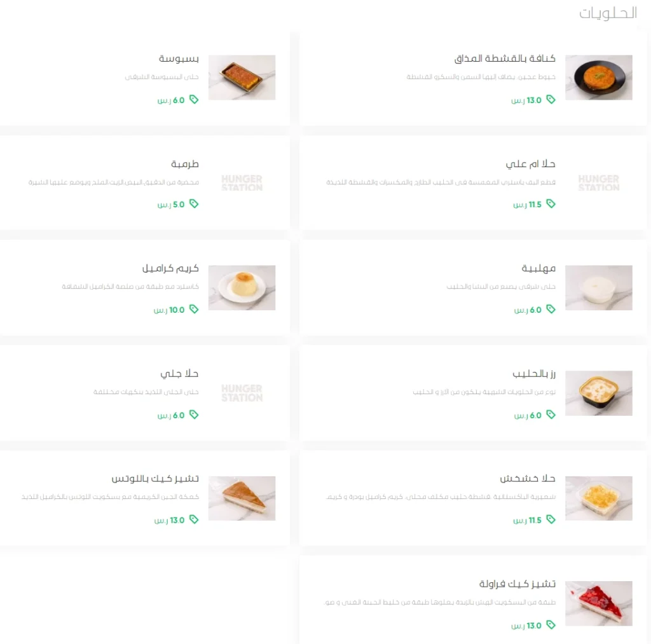Click the price tag icon beside حلا ام علي's 11.5 price

551,203
